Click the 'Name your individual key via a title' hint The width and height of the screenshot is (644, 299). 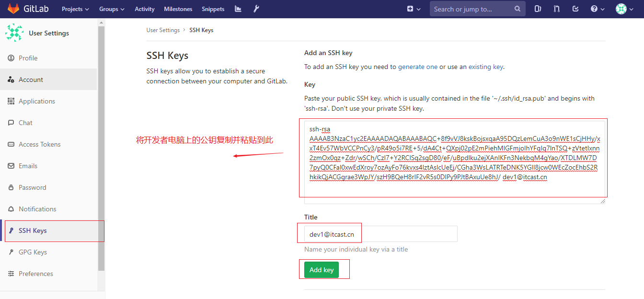point(356,249)
